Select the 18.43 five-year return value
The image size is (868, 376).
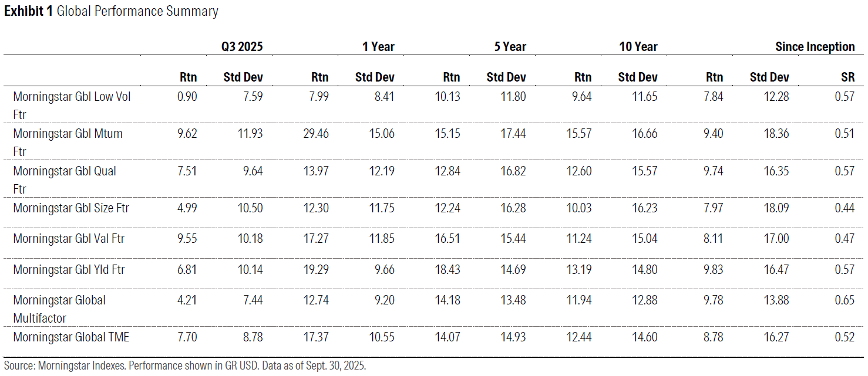click(x=448, y=270)
